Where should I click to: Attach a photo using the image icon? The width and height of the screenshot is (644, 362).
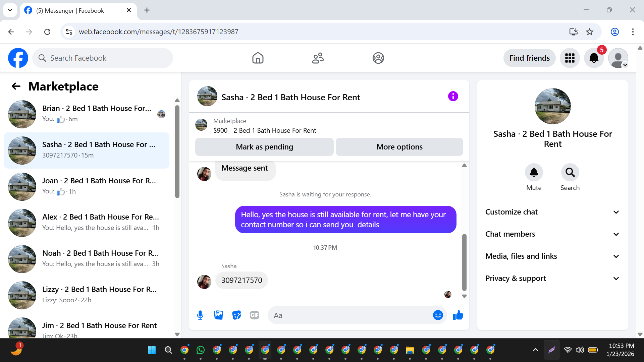(218, 315)
